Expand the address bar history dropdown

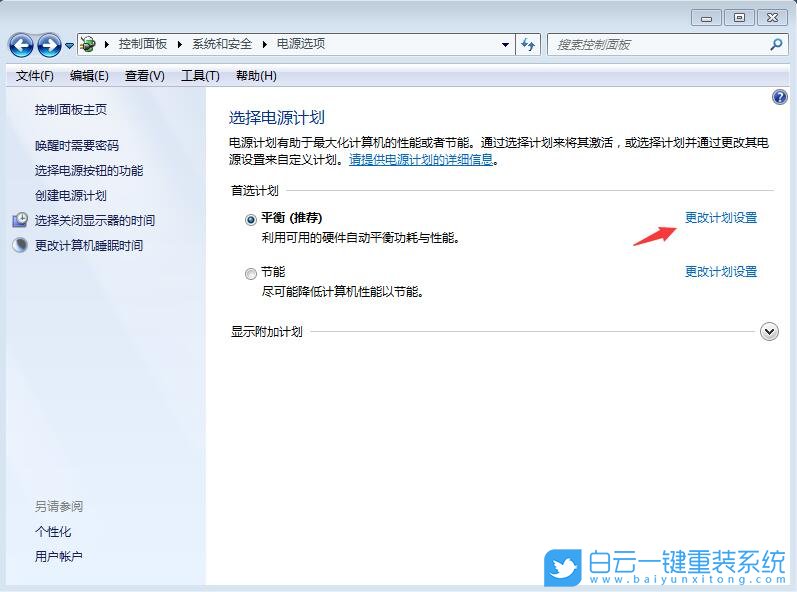(x=505, y=45)
